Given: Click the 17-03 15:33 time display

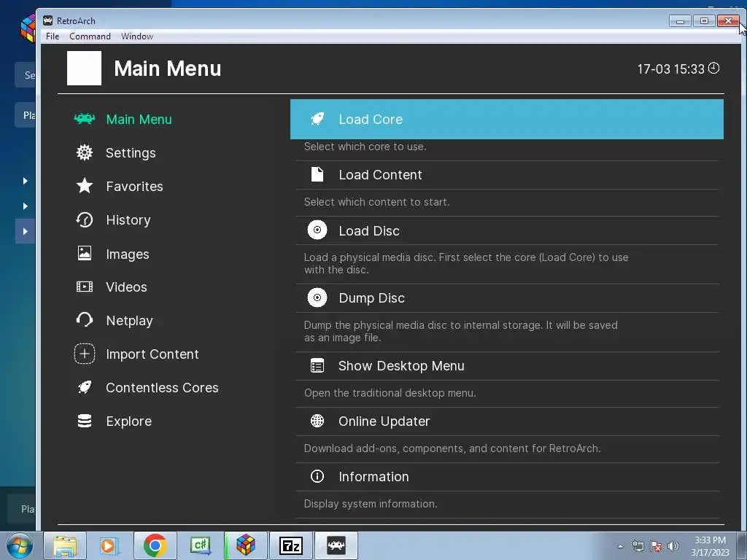Looking at the screenshot, I should 671,69.
